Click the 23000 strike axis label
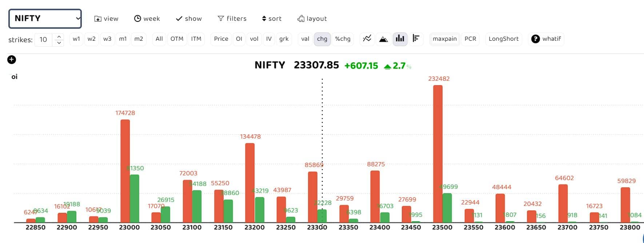Image resolution: width=644 pixels, height=243 pixels. tap(129, 227)
